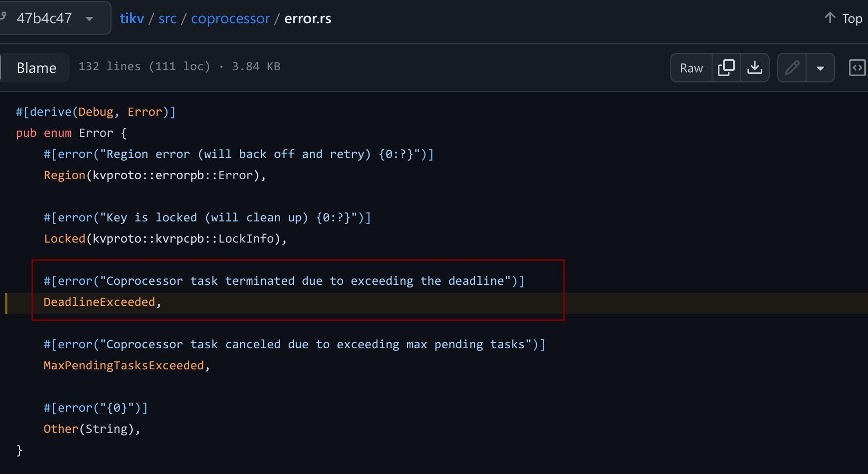Navigate to the coprocessor directory
868x474 pixels.
[x=230, y=18]
